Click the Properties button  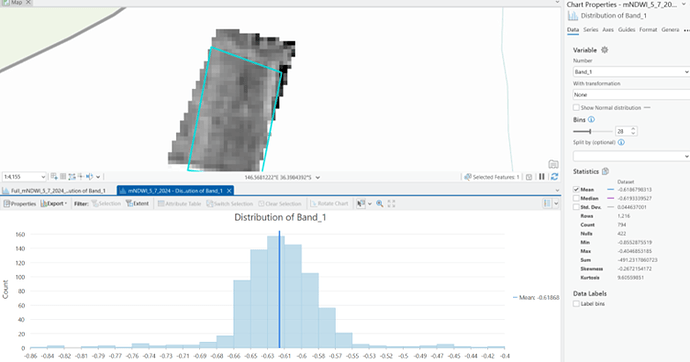click(x=20, y=204)
